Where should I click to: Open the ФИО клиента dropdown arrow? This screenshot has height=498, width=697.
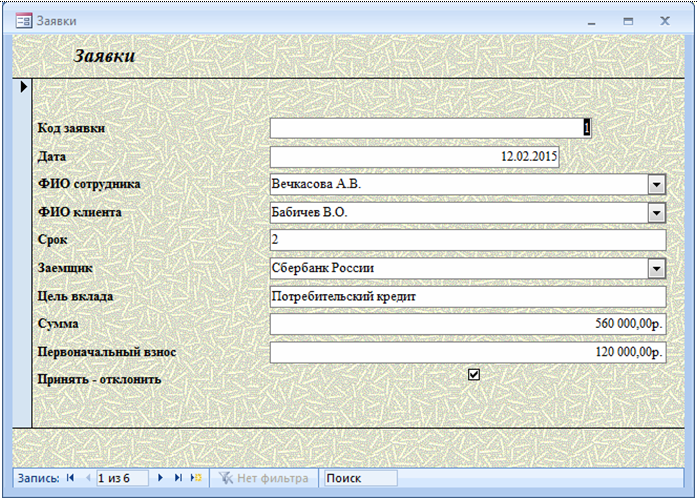pos(657,213)
